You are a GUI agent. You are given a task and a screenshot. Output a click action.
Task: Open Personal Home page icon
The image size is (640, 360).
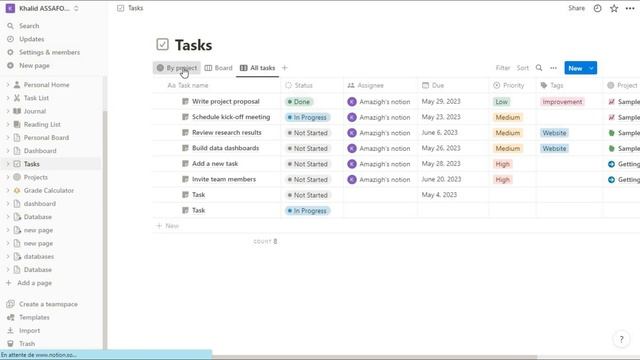click(x=17, y=85)
